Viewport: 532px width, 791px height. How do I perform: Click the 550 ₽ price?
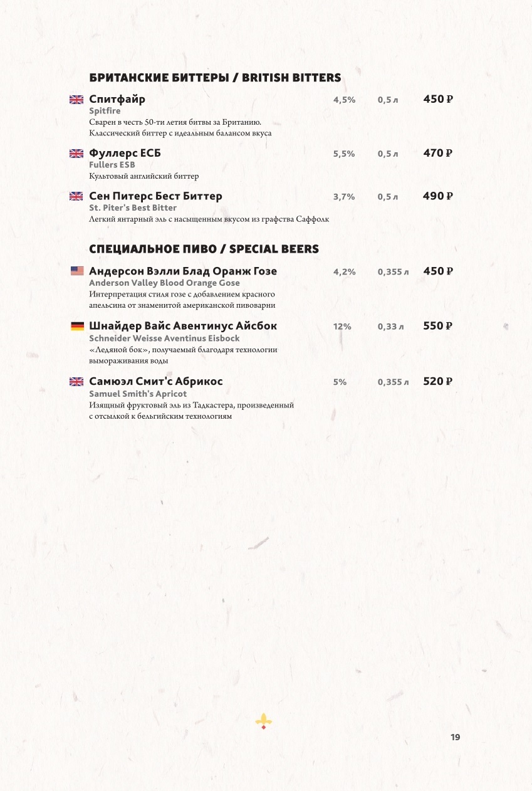click(438, 326)
